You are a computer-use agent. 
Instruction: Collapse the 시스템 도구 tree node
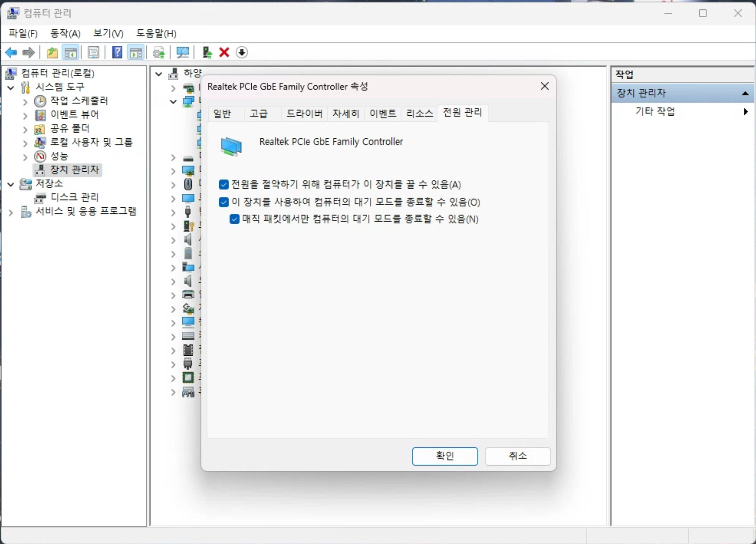point(11,88)
